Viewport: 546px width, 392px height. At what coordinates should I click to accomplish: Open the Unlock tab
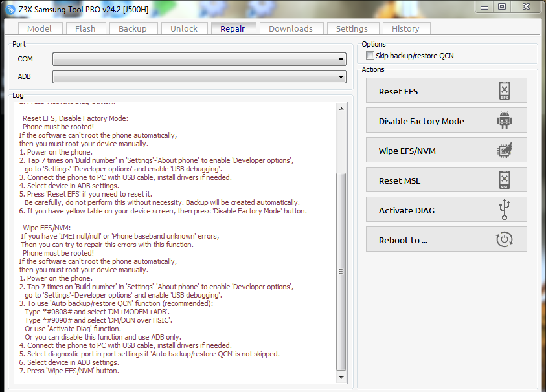184,28
